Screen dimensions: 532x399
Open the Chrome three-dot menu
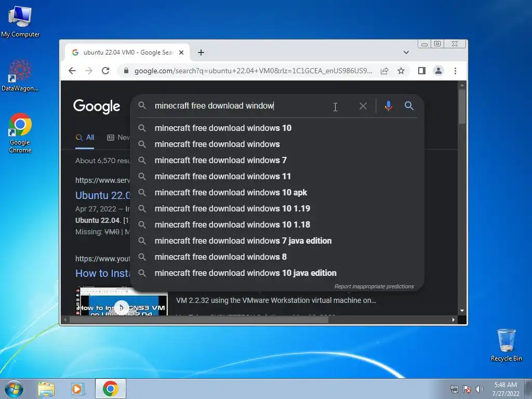[x=455, y=71]
